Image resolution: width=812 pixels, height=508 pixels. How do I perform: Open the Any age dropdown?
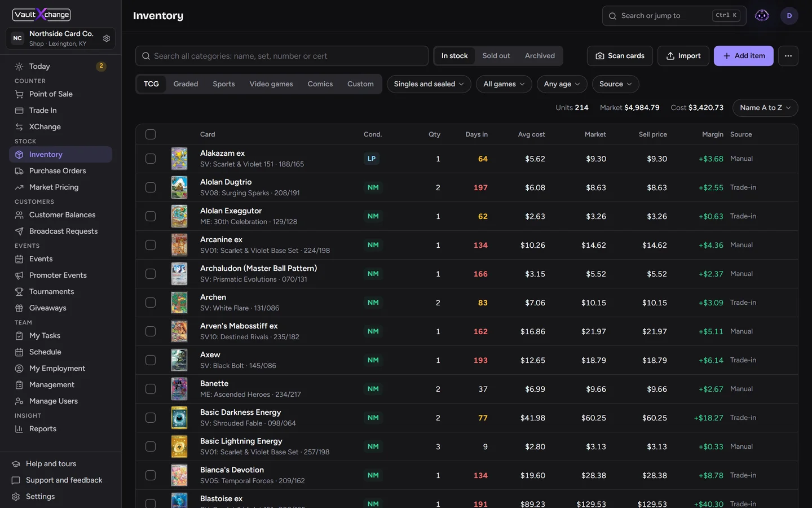click(562, 84)
